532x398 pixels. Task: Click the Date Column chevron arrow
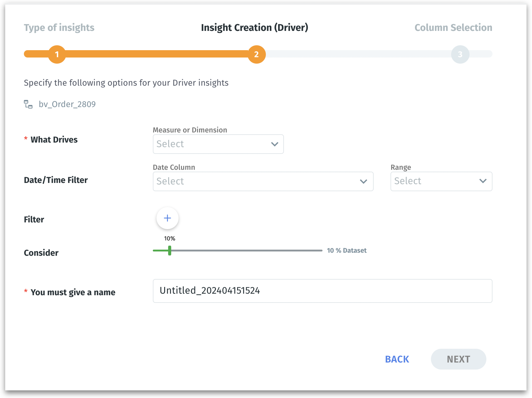tap(364, 181)
